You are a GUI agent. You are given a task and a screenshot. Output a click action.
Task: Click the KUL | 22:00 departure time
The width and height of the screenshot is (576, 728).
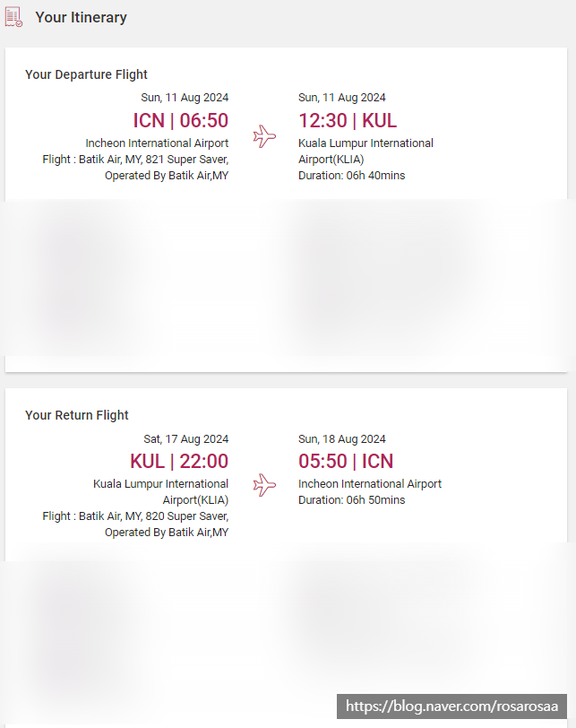179,461
